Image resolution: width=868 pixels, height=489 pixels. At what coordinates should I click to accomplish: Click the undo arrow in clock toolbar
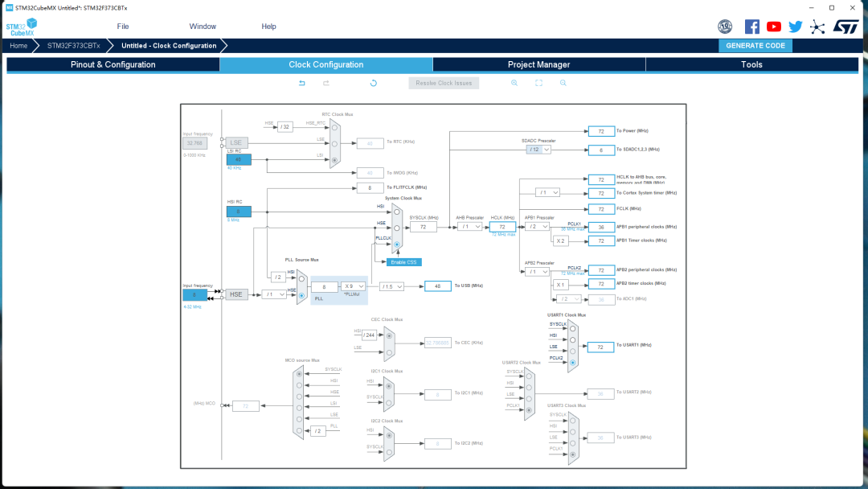click(301, 83)
